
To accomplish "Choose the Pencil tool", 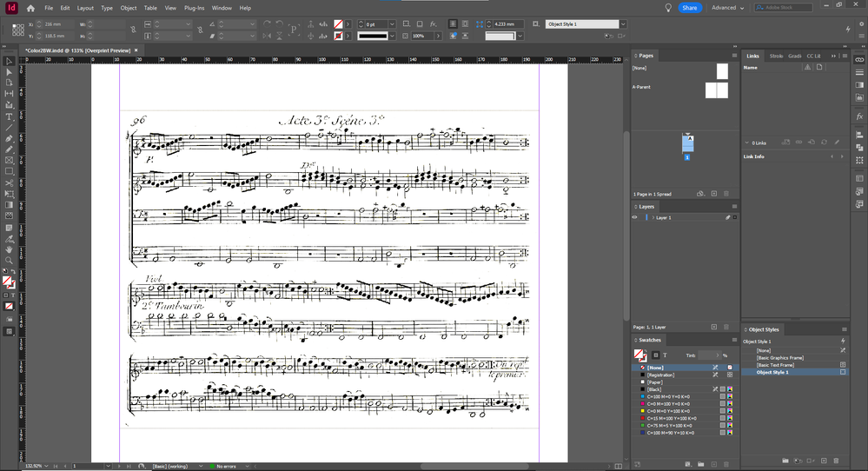I will click(x=9, y=149).
